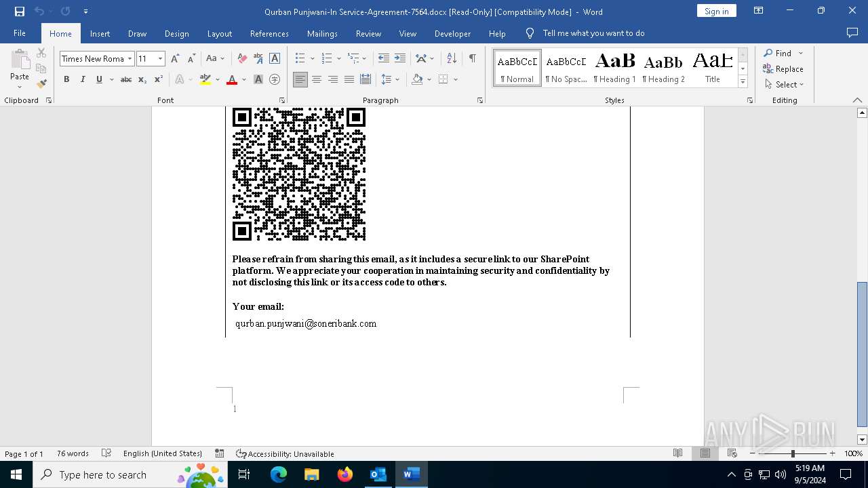Click zoom out minus button
This screenshot has width=868, height=488.
(x=753, y=453)
